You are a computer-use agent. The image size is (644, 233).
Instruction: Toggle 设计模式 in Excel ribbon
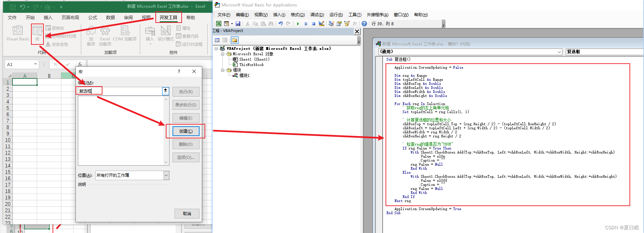click(x=166, y=33)
